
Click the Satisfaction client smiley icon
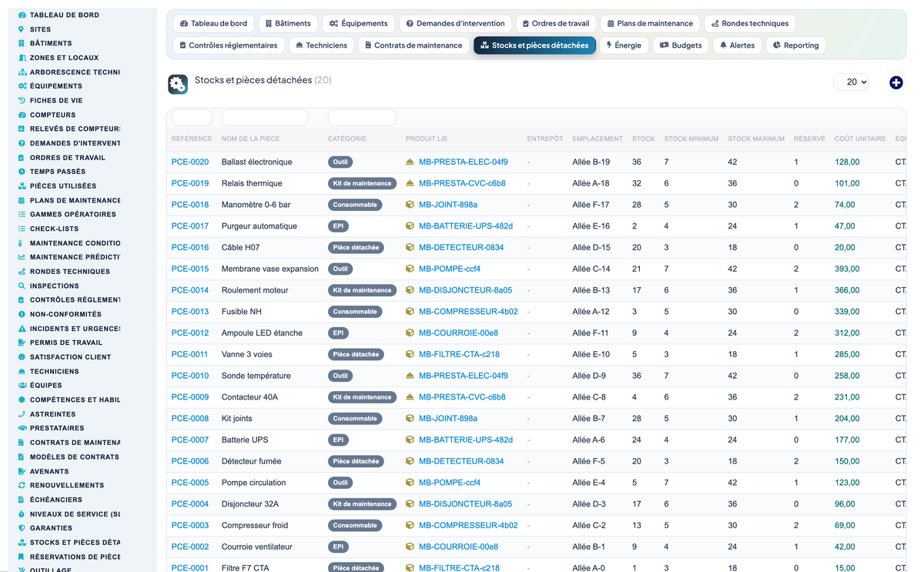coord(22,357)
